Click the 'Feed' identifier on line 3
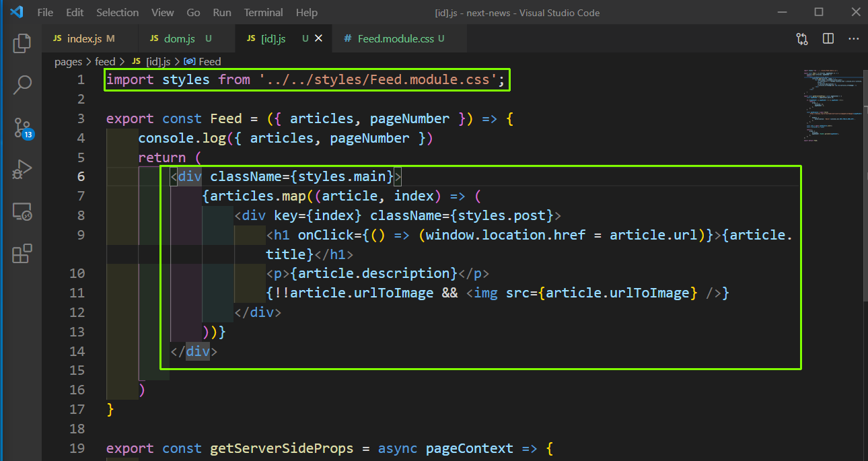 point(226,119)
